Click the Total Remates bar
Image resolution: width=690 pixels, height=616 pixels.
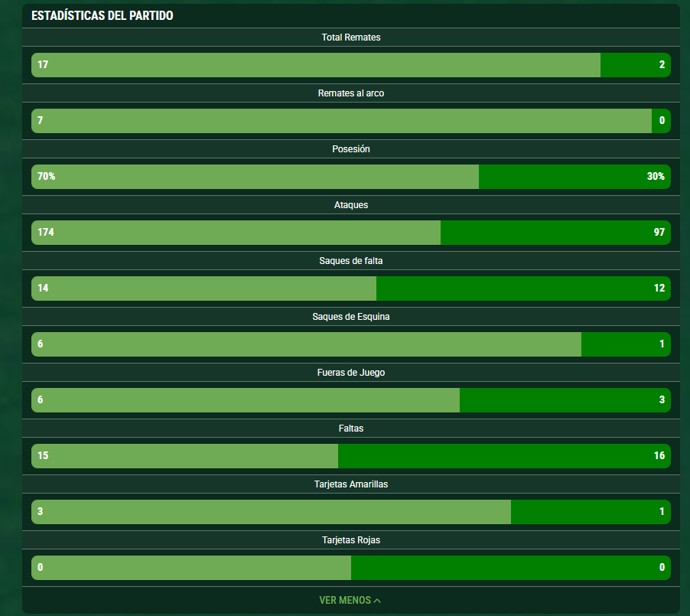click(x=350, y=65)
